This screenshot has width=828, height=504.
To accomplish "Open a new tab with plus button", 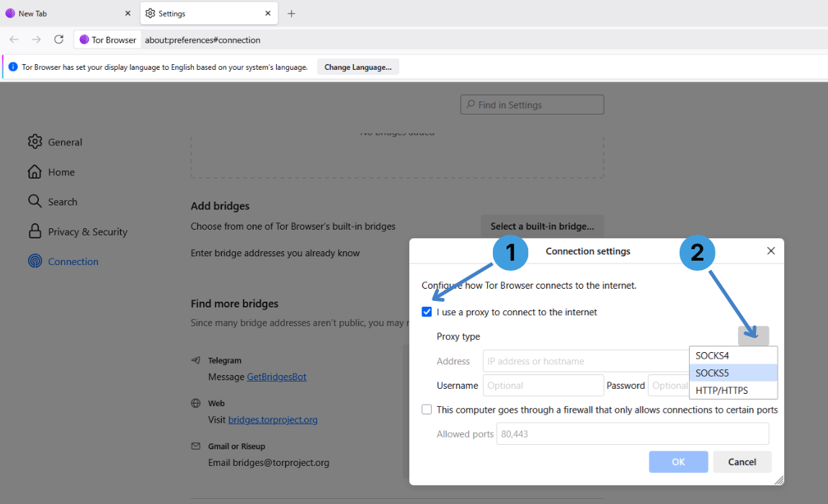I will pyautogui.click(x=291, y=14).
